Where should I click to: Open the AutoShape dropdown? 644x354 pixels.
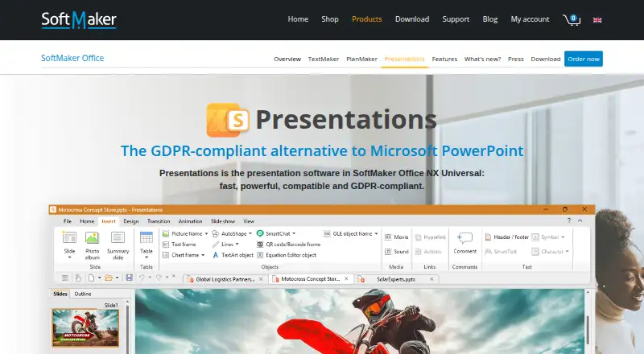point(250,233)
